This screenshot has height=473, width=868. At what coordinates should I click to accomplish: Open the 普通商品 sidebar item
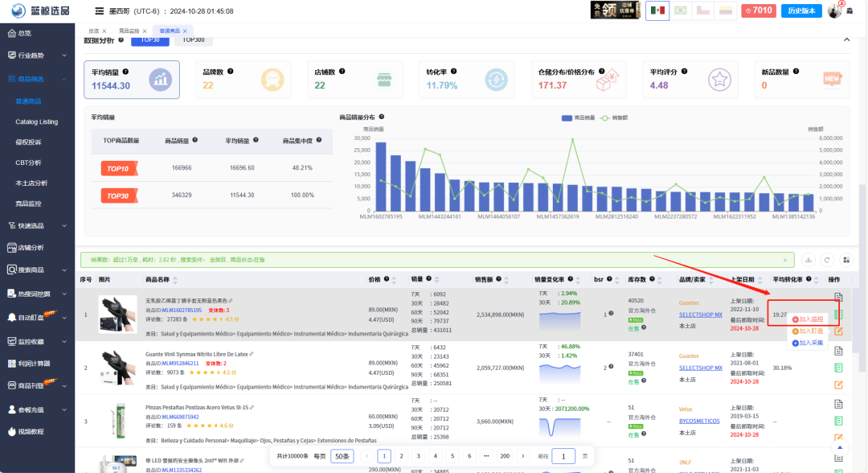(x=28, y=101)
